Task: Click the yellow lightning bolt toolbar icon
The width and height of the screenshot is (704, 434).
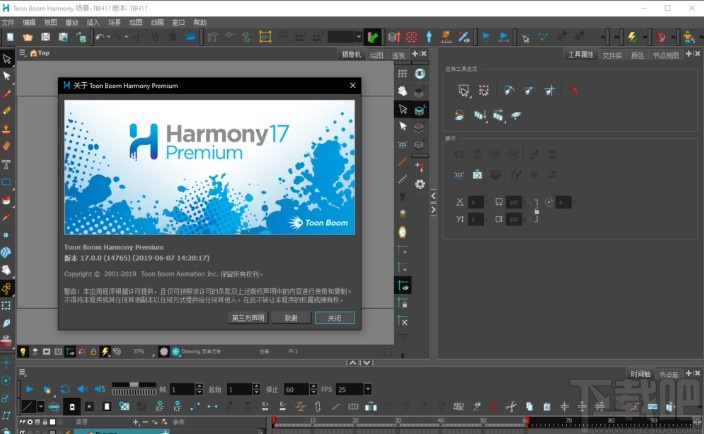Action: [x=633, y=37]
